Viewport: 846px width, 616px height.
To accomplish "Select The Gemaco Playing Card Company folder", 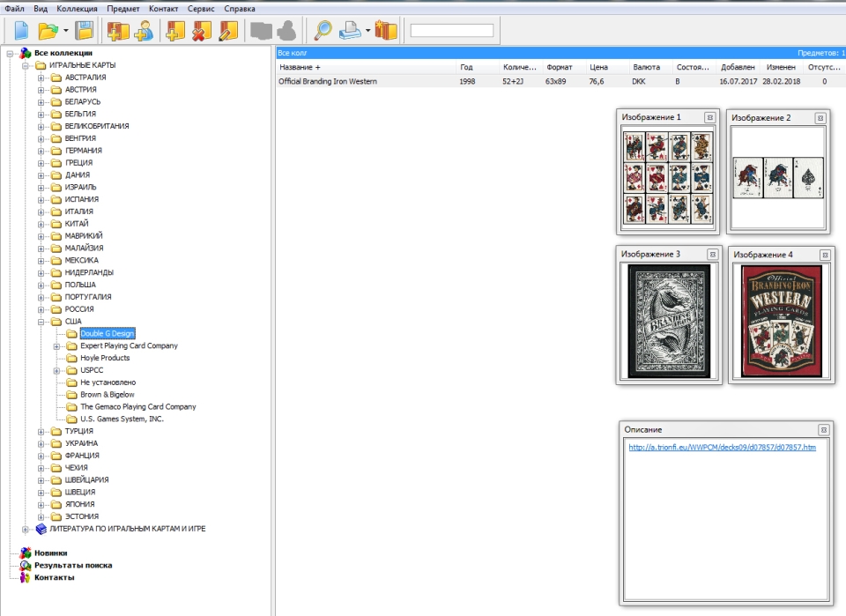I will (x=138, y=407).
